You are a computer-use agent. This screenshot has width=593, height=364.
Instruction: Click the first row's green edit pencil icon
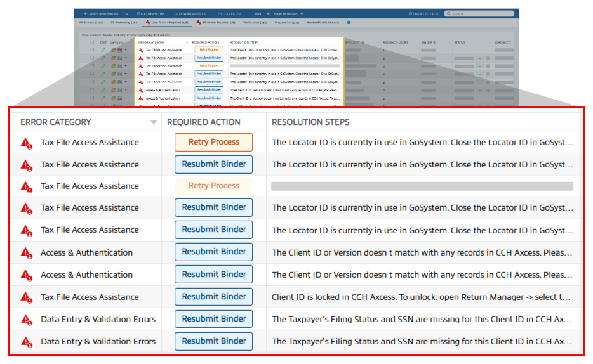coord(103,50)
